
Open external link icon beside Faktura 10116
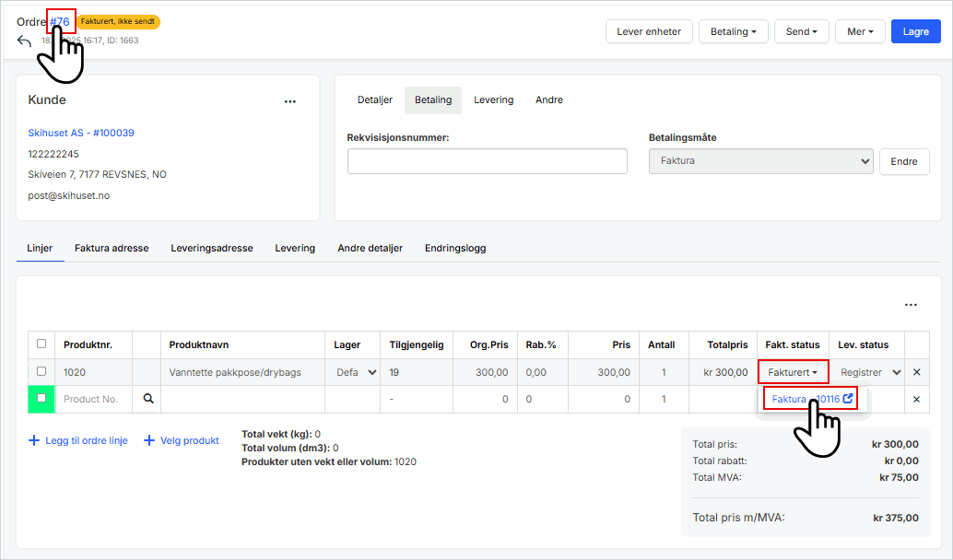tap(848, 399)
